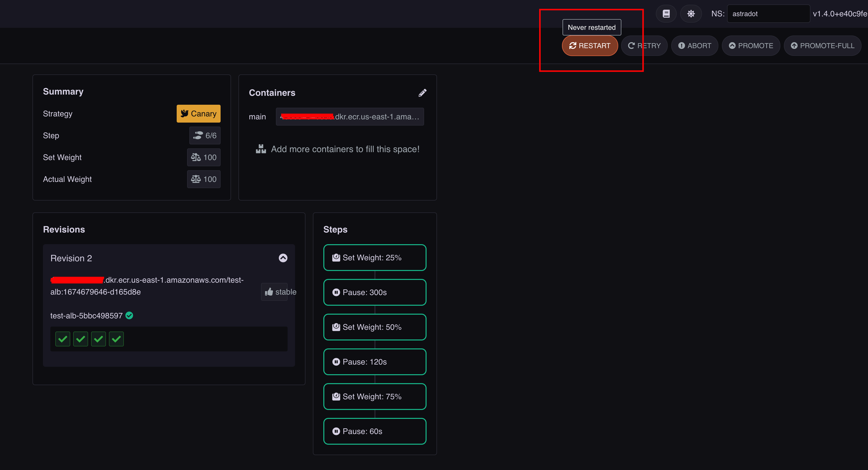The height and width of the screenshot is (470, 868).
Task: Click the Canary strategy bird icon
Action: (x=185, y=113)
